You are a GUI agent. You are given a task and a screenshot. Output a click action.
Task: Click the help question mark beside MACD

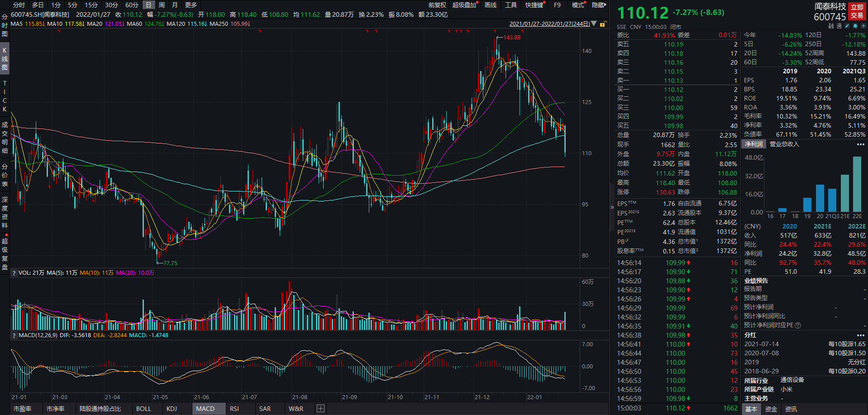(x=14, y=335)
